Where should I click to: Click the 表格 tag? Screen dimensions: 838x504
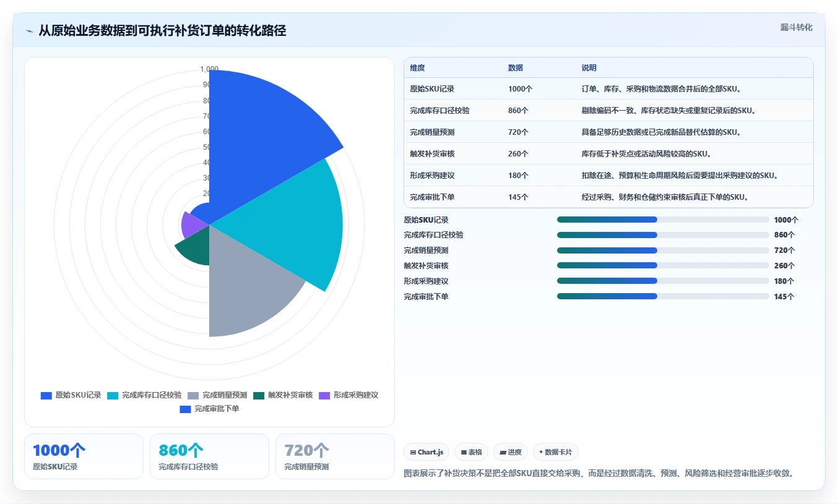(472, 452)
